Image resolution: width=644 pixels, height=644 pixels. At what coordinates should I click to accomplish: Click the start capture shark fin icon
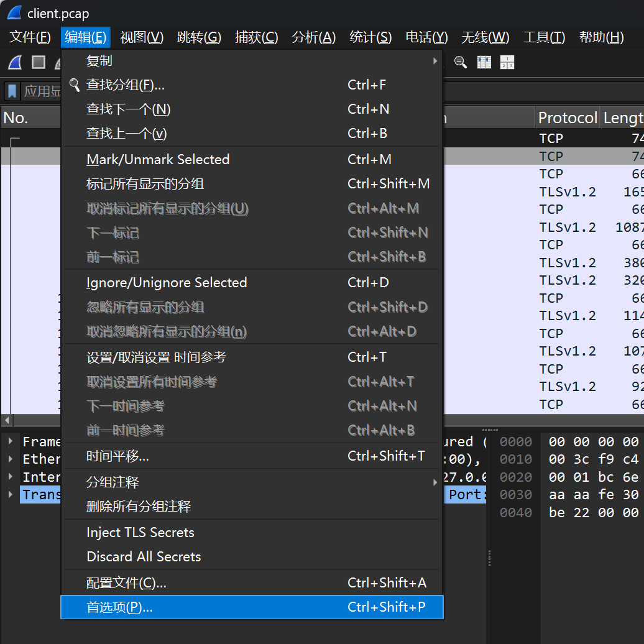pos(15,62)
